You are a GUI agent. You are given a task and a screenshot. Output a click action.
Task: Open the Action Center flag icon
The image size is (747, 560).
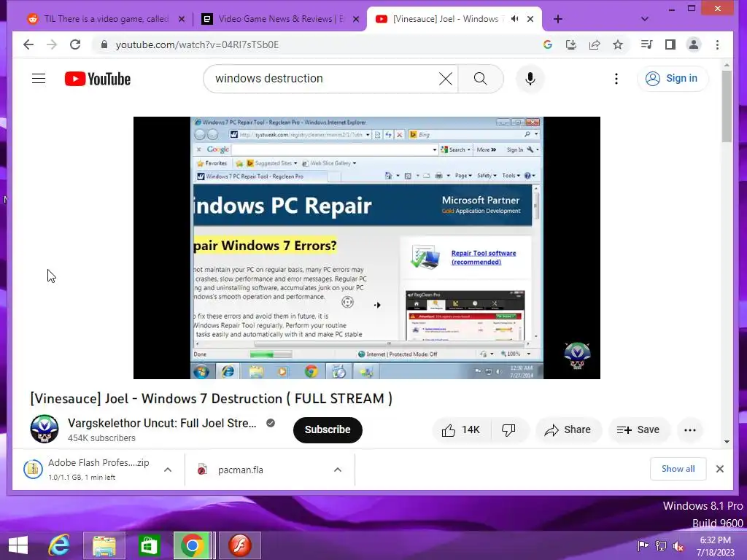643,545
